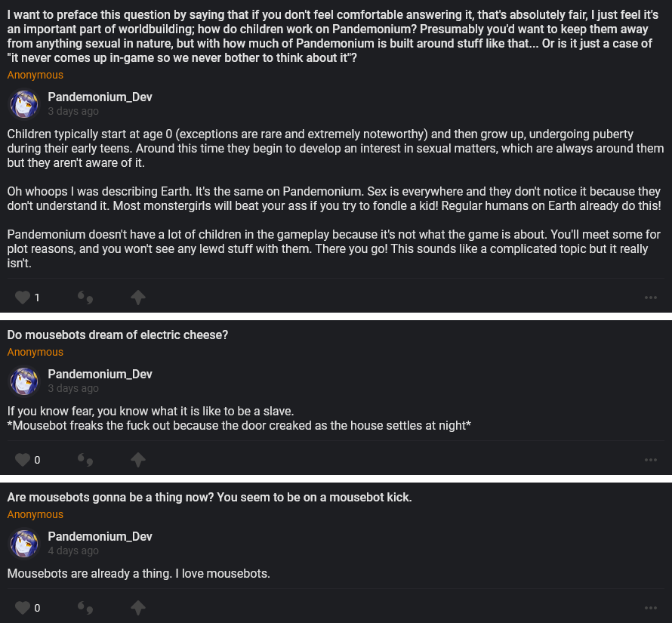
Task: Click Pandemonium_Dev username on electric cheese answer
Action: pyautogui.click(x=100, y=375)
